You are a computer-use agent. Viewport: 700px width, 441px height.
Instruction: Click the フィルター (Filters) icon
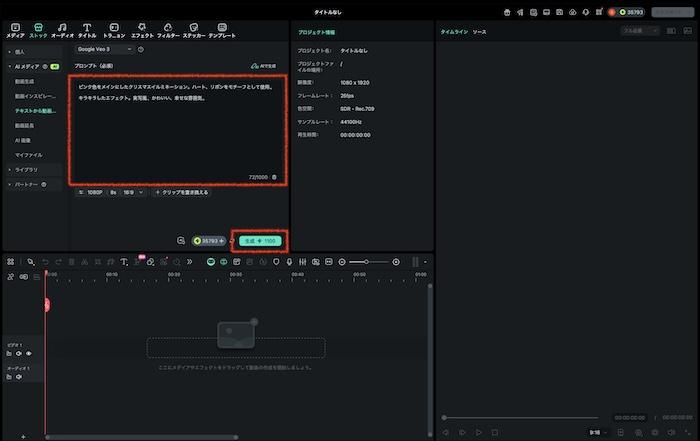[x=168, y=30]
